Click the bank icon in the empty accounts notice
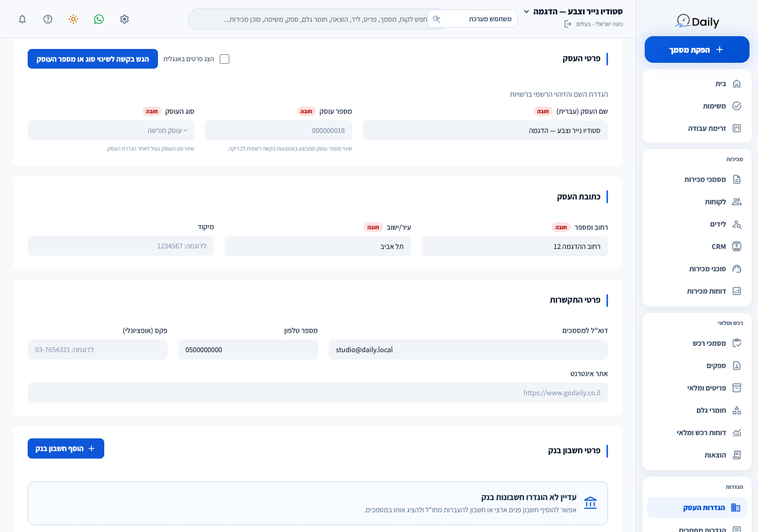This screenshot has height=532, width=766. (590, 503)
